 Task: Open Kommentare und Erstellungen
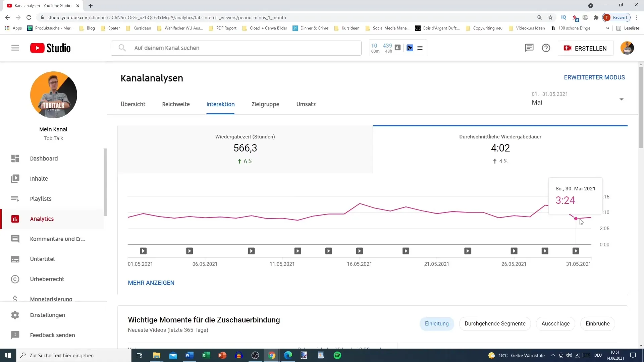[57, 239]
